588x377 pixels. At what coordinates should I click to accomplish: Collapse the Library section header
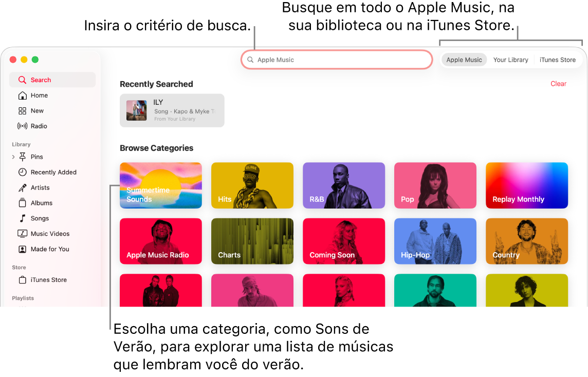[x=21, y=144]
